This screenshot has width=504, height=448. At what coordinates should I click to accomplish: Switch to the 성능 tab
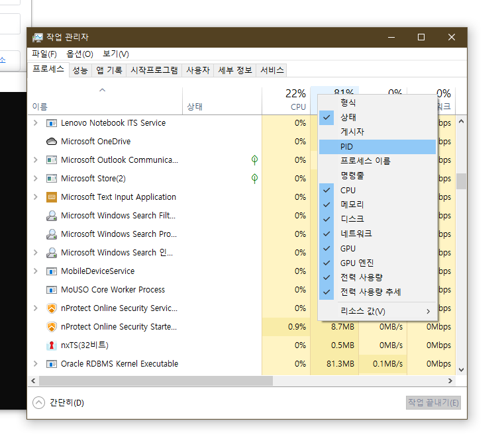(80, 70)
